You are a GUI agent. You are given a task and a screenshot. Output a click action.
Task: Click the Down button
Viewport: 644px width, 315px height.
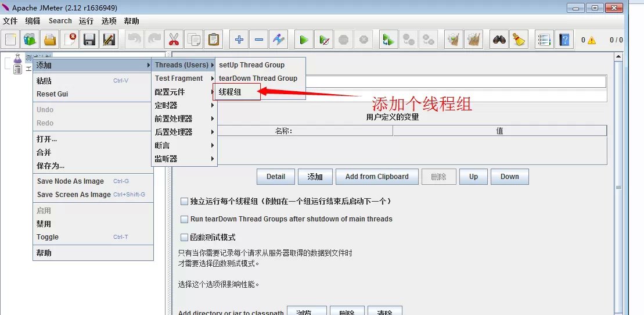point(510,177)
